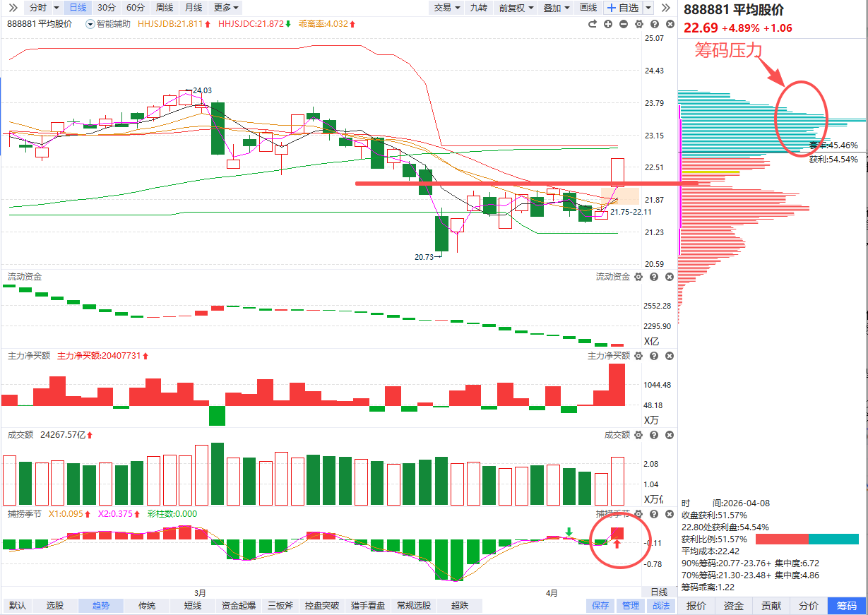This screenshot has height=615, width=868.
Task: Zoom in chart with plus icon
Action: [608, 24]
